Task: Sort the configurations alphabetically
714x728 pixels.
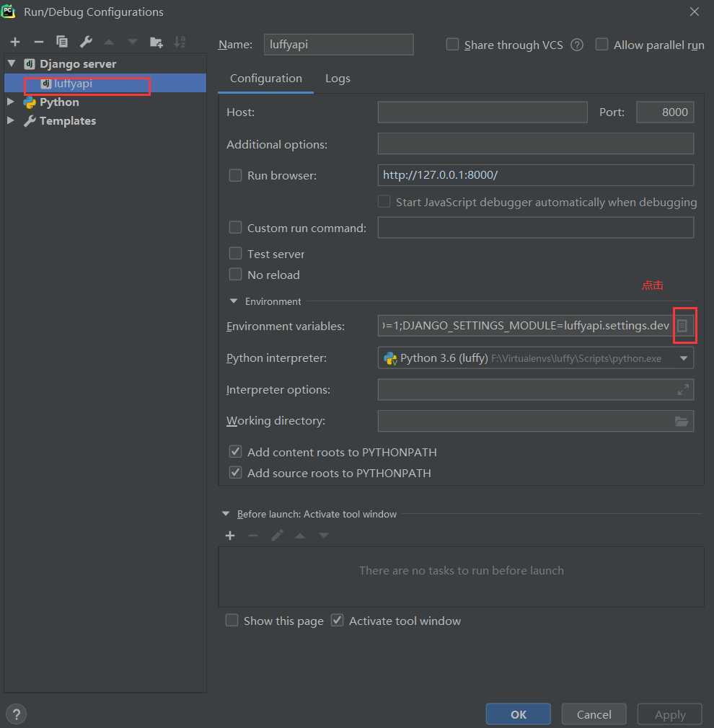Action: click(180, 43)
